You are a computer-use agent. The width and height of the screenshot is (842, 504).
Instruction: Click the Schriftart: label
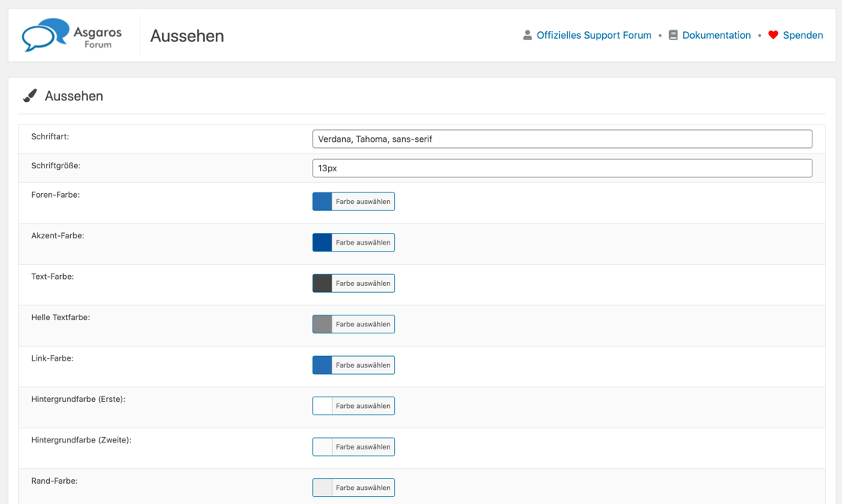pyautogui.click(x=50, y=136)
